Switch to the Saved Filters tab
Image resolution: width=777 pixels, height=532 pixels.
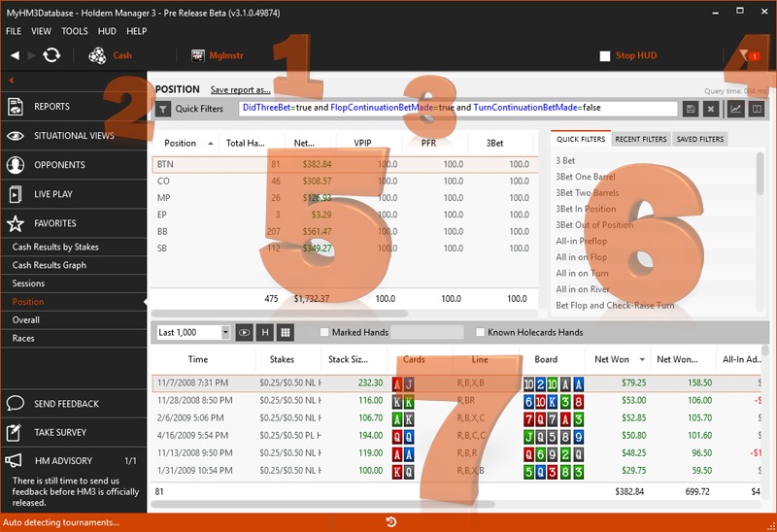[700, 139]
